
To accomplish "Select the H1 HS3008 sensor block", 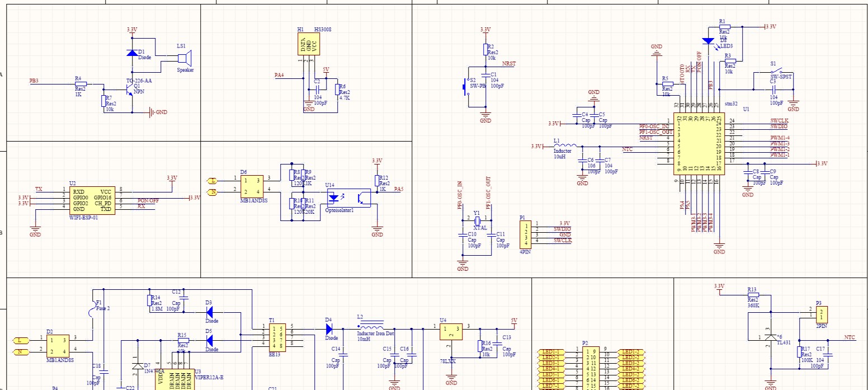I will click(309, 44).
